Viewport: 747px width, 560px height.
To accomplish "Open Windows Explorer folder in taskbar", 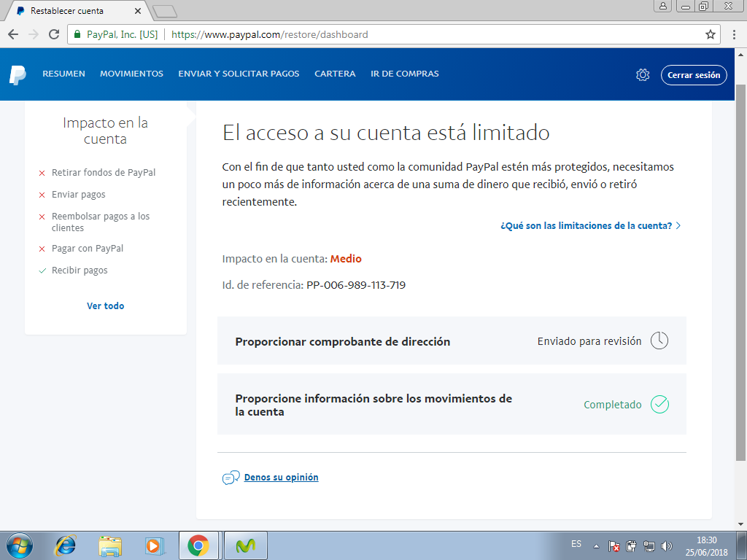I will [x=110, y=545].
